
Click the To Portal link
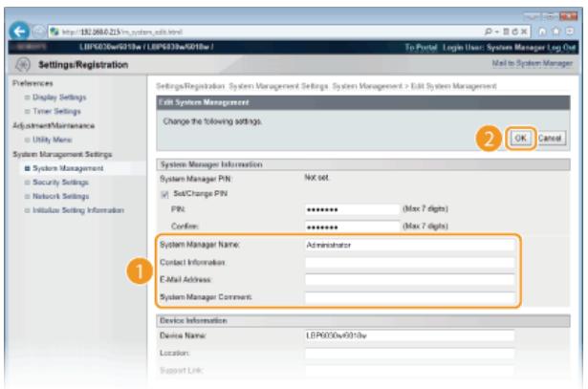coord(421,48)
